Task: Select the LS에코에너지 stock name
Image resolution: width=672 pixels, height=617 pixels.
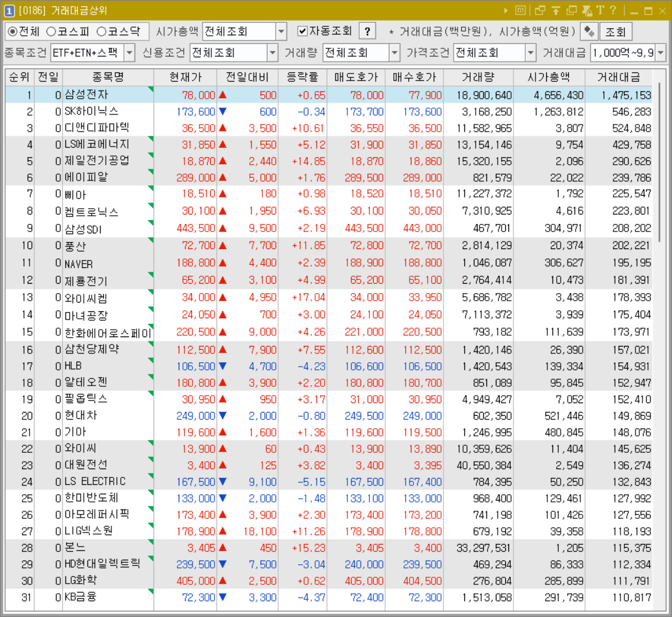Action: (x=96, y=145)
